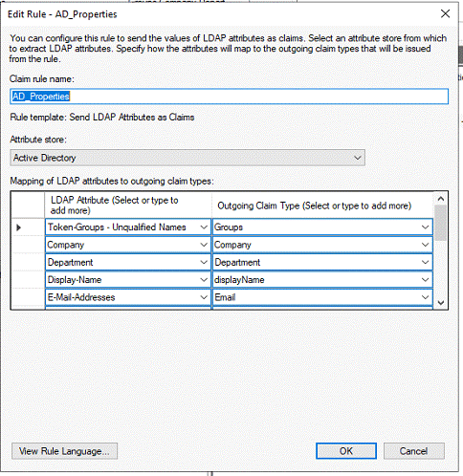Screen dimensions: 463x476
Task: Open the Email outgoing claim type dropdown
Action: coord(425,297)
